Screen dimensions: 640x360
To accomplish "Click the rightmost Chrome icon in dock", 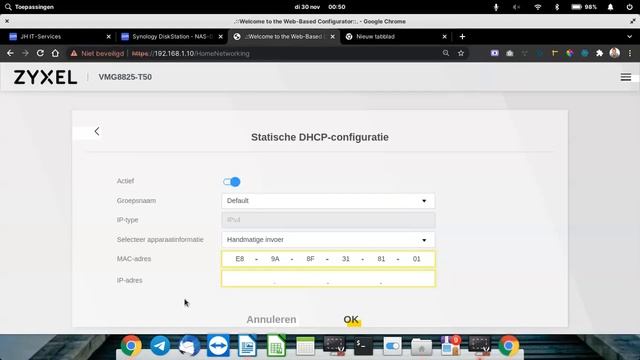I will (509, 346).
